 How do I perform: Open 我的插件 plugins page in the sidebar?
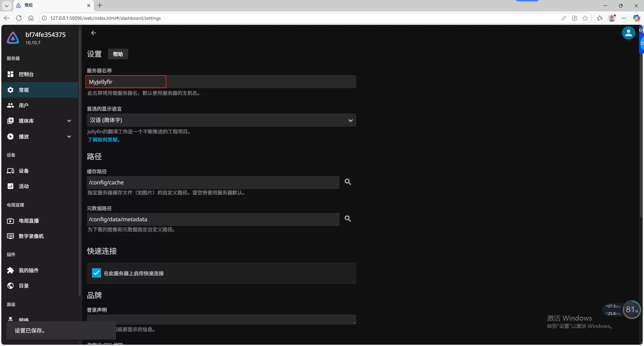pos(29,270)
